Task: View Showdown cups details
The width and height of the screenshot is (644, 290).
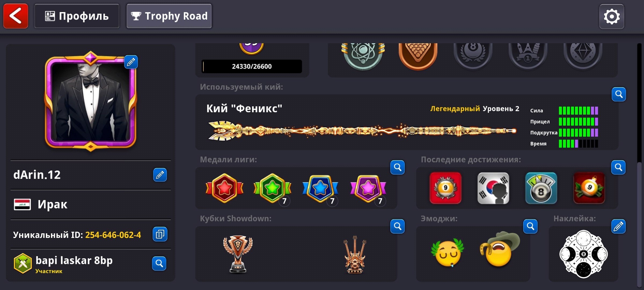Action: [397, 226]
